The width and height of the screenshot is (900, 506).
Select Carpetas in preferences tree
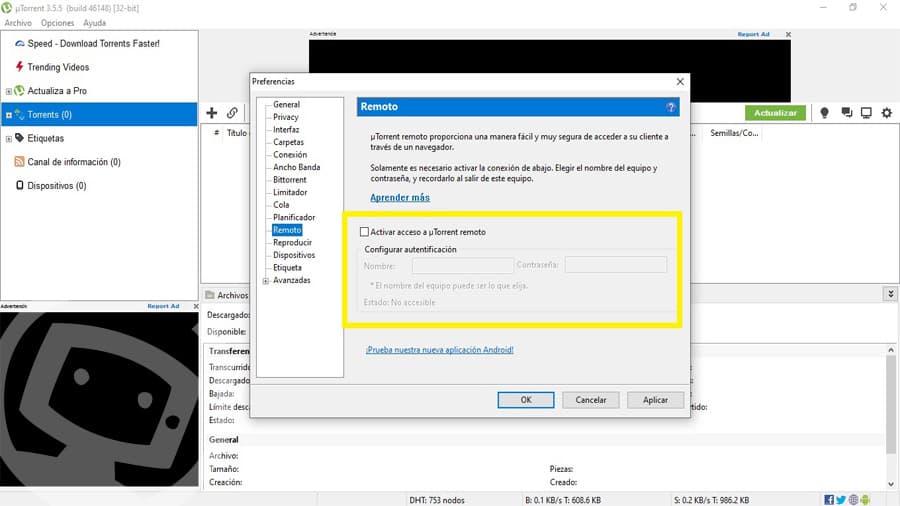tap(288, 142)
